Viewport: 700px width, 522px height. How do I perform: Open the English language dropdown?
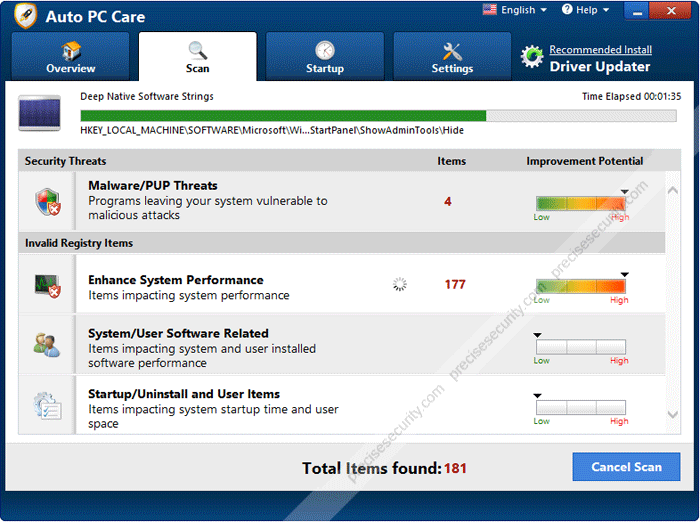[x=515, y=9]
